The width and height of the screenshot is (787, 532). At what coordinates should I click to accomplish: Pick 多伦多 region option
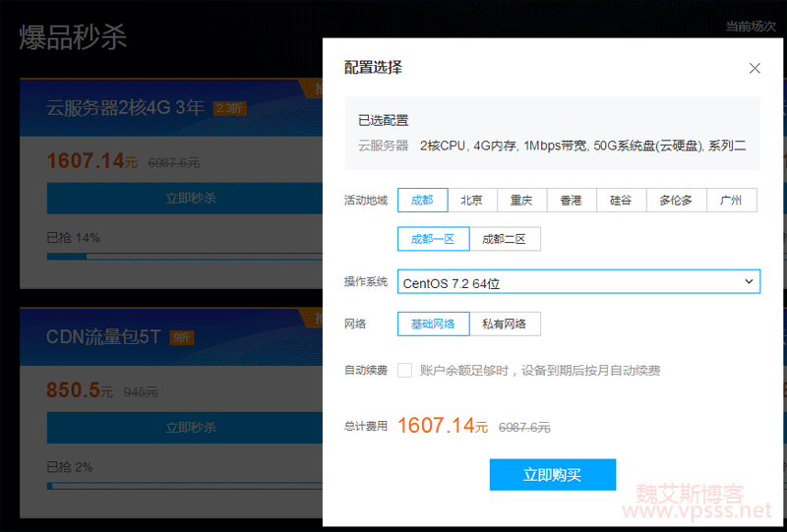[x=676, y=201]
